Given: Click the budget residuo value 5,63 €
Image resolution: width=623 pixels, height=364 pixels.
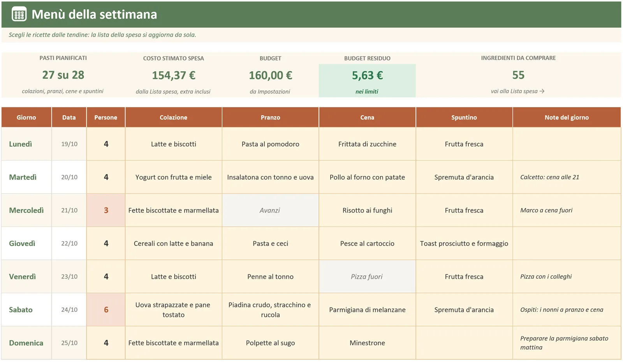Looking at the screenshot, I should [x=367, y=75].
